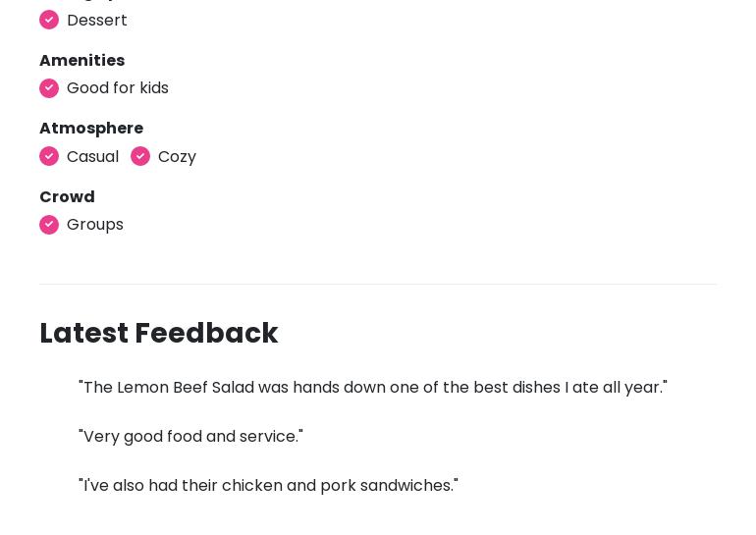Click the divider line above Latest Feedback
This screenshot has height=535, width=756.
pyautogui.click(x=378, y=285)
